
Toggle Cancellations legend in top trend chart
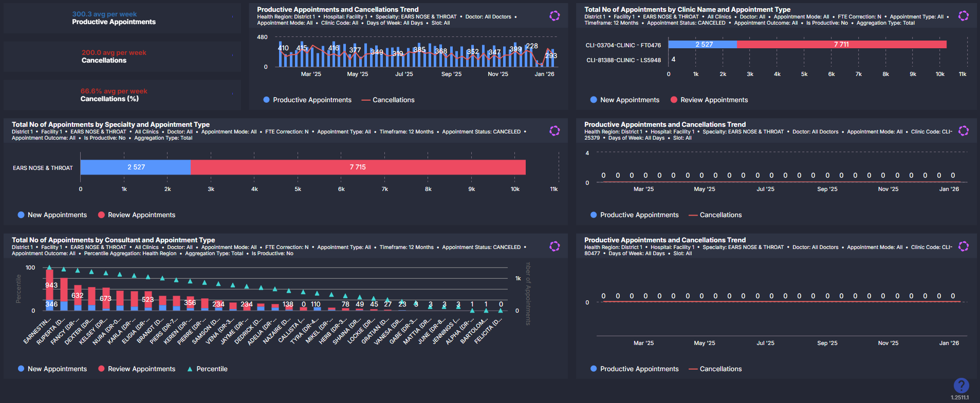[x=393, y=100]
